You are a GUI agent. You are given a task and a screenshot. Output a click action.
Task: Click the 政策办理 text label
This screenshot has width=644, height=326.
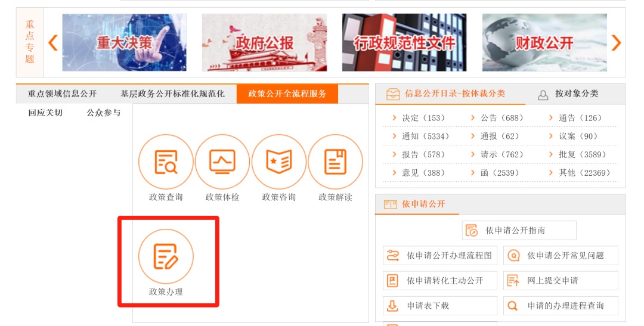click(166, 292)
